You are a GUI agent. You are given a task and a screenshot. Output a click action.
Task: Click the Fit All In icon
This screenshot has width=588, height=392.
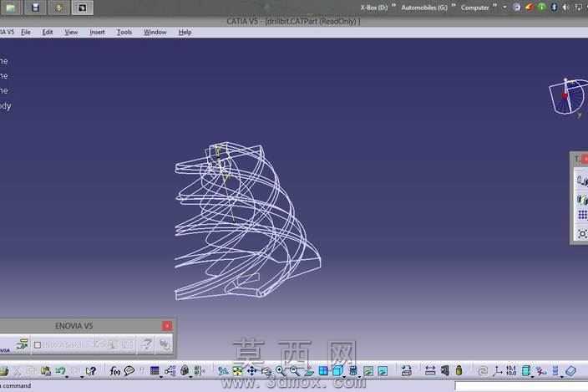coord(237,371)
